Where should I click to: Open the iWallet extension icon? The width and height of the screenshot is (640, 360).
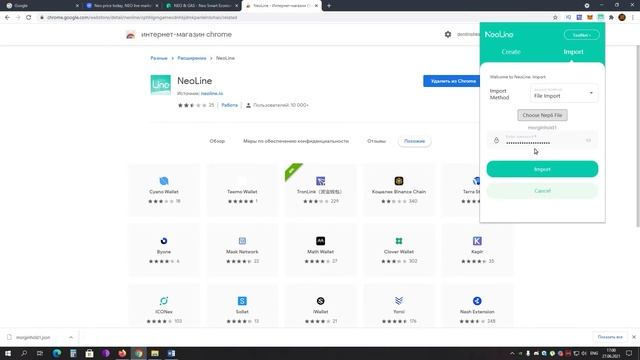320,301
